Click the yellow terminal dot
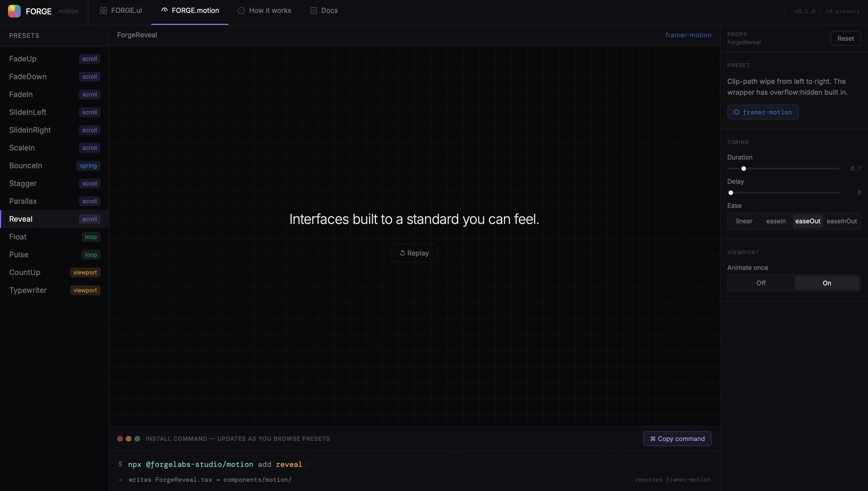 coord(128,439)
